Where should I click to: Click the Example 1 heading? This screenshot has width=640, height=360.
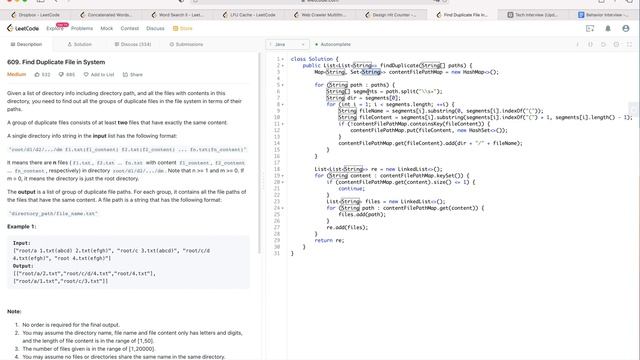pos(22,227)
